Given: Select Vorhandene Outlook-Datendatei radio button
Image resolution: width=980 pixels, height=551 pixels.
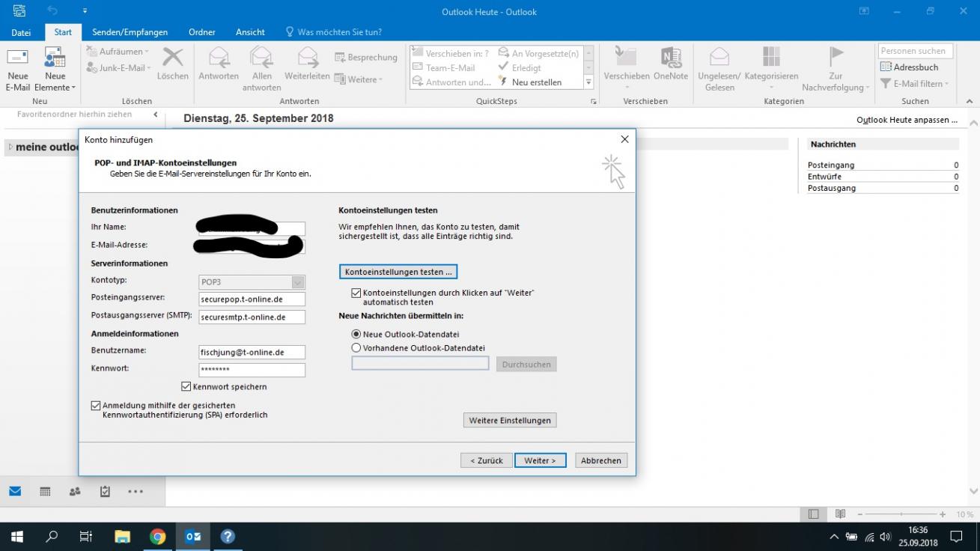Looking at the screenshot, I should 356,348.
